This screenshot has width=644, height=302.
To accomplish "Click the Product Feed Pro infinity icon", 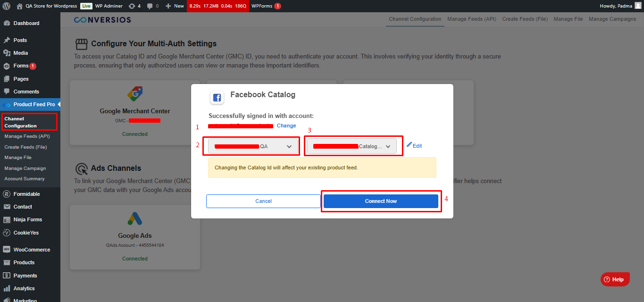I will pyautogui.click(x=7, y=104).
